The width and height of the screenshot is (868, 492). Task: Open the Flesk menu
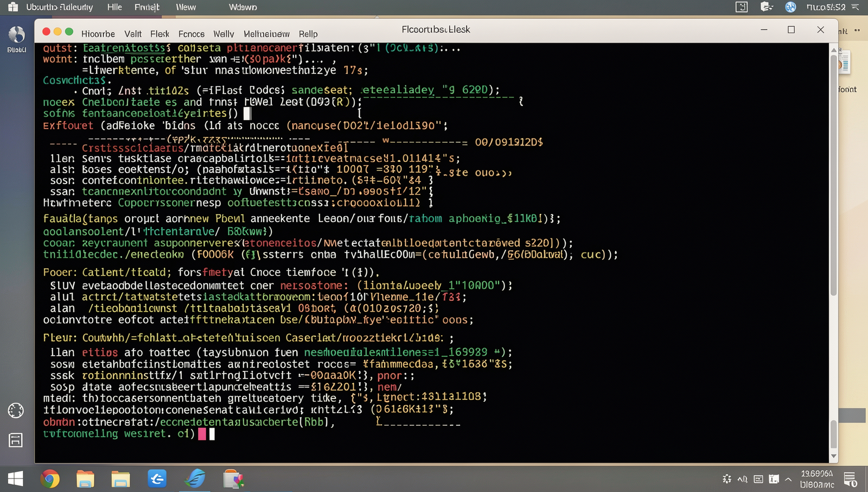coord(159,34)
